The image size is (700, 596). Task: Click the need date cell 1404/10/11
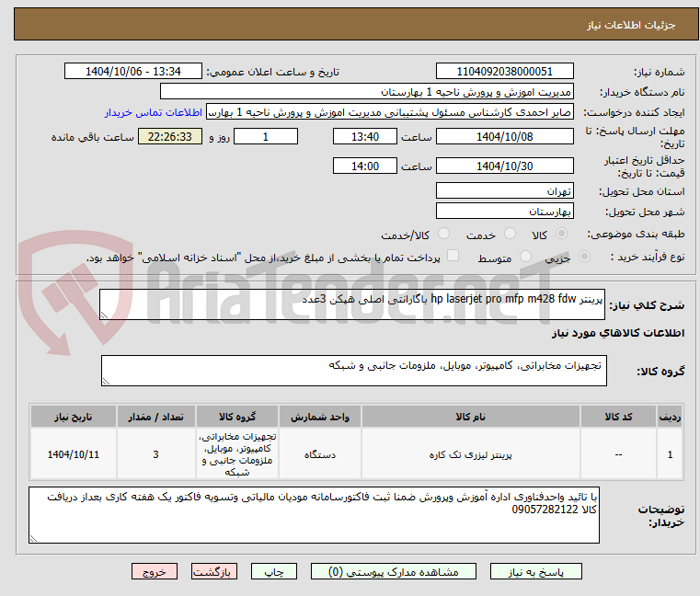tap(74, 454)
